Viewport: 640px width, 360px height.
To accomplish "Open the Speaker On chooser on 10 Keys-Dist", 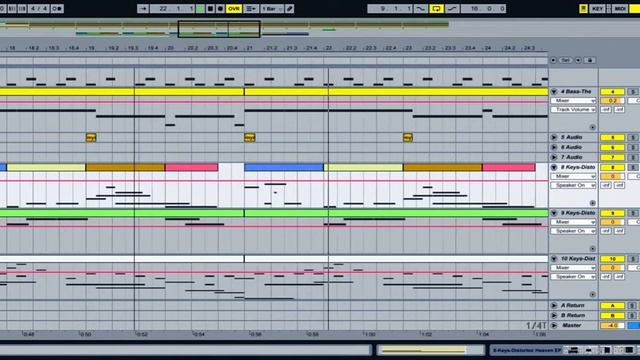I will pyautogui.click(x=573, y=277).
